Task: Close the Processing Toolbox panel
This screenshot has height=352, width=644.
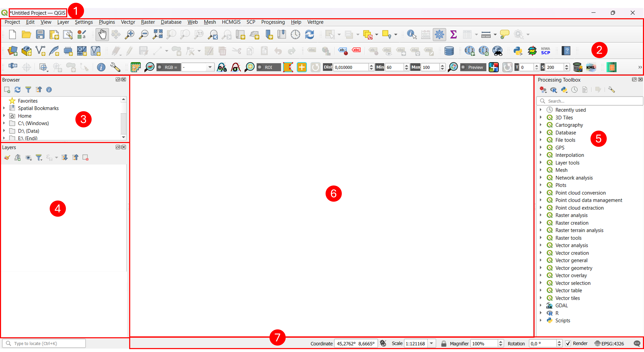Action: click(640, 79)
